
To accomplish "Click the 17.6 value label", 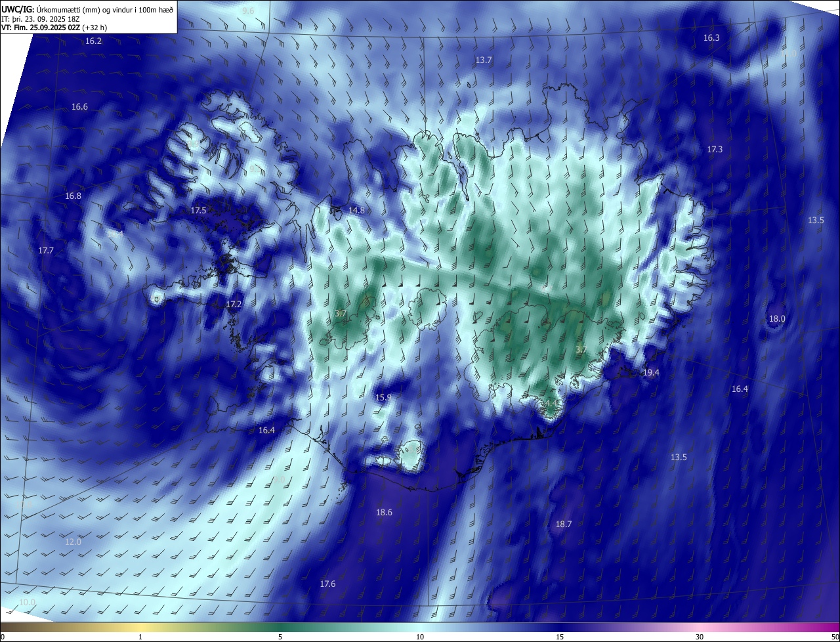I will coord(327,584).
